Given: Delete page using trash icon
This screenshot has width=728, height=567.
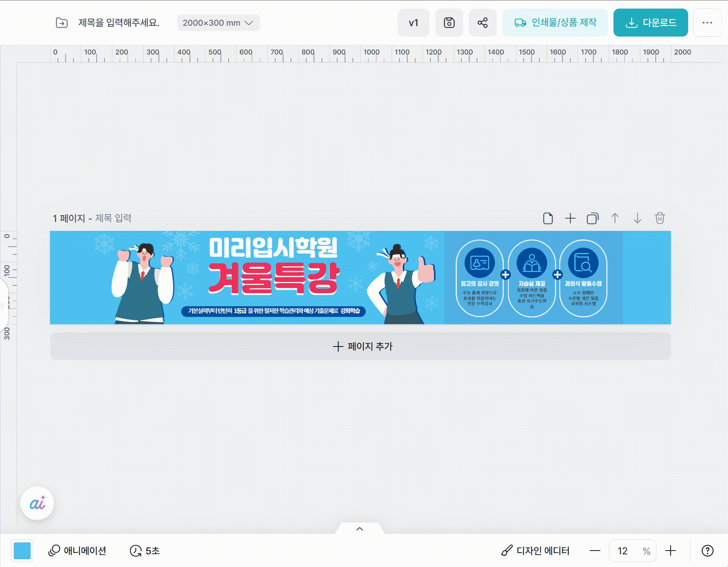Looking at the screenshot, I should click(x=659, y=218).
